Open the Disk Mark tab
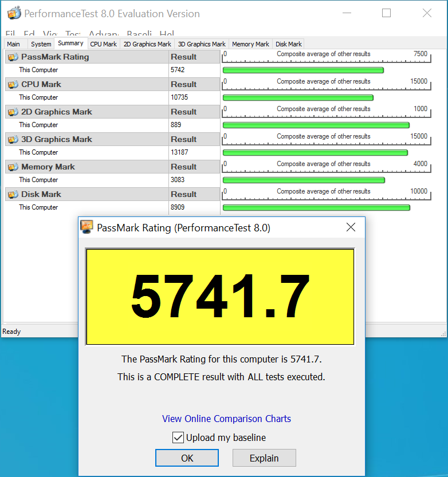448x477 pixels. click(x=289, y=44)
